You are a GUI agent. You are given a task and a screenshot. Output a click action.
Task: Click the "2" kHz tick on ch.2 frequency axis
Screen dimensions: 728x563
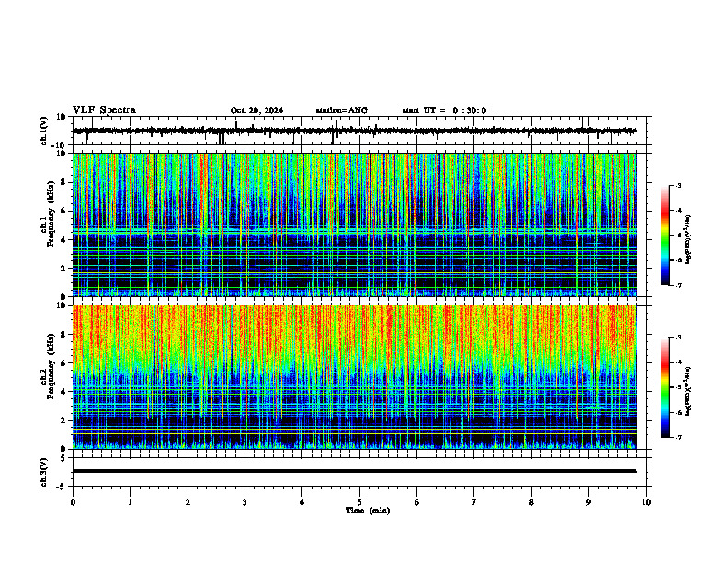(x=63, y=420)
